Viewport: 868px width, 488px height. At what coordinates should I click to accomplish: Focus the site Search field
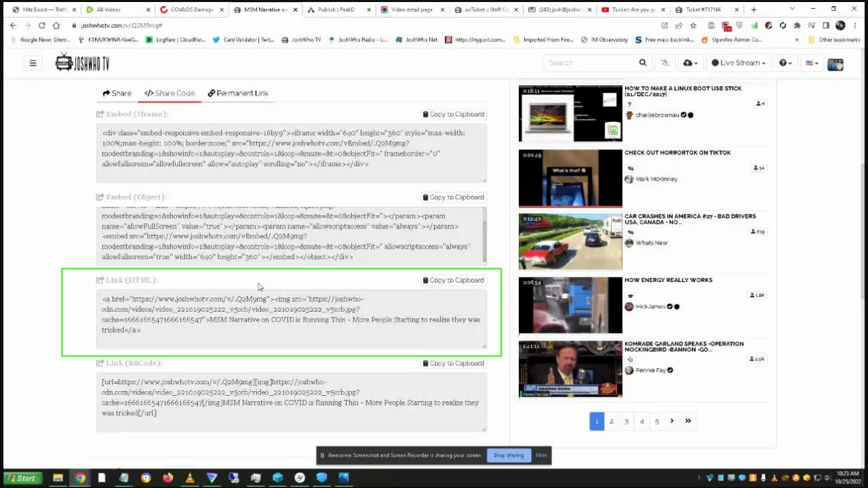[590, 62]
